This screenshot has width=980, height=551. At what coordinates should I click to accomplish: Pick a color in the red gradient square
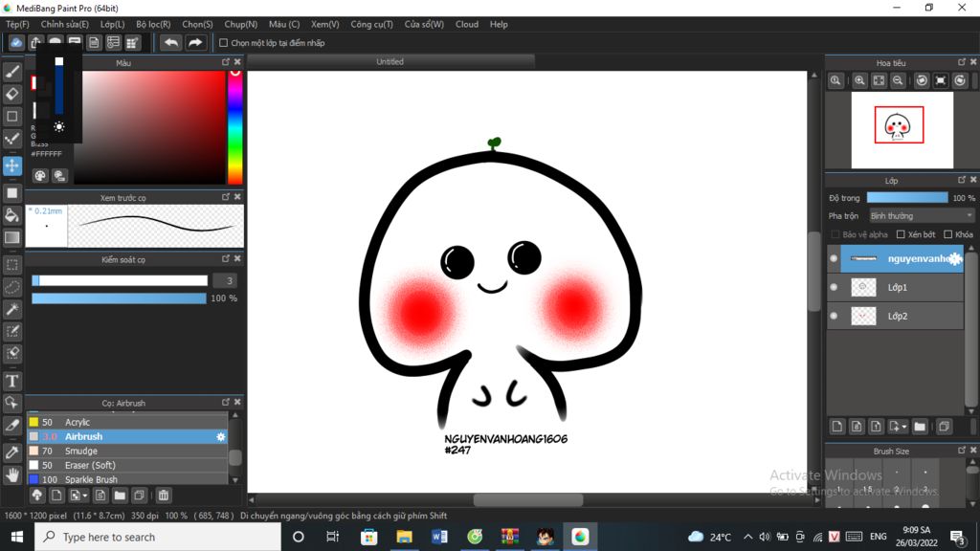(149, 127)
